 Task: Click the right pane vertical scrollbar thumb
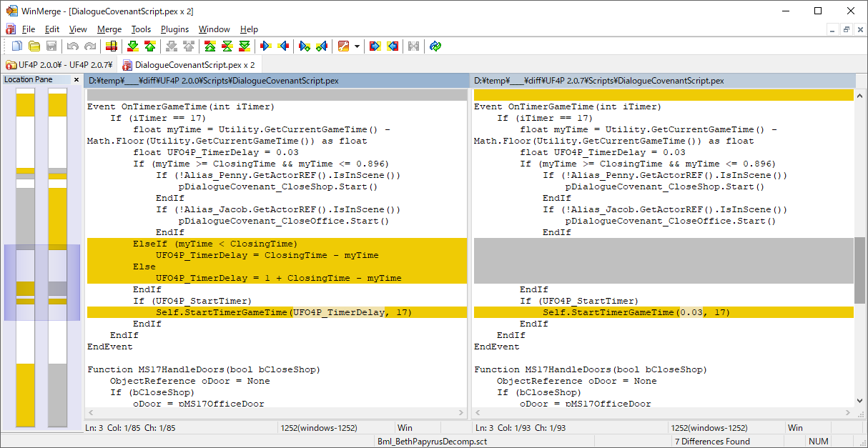(859, 270)
